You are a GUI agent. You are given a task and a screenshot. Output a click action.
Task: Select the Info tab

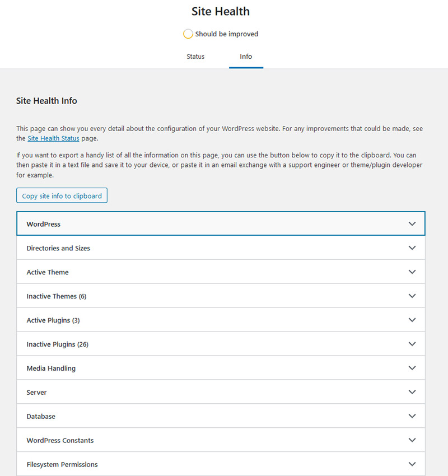pyautogui.click(x=246, y=57)
